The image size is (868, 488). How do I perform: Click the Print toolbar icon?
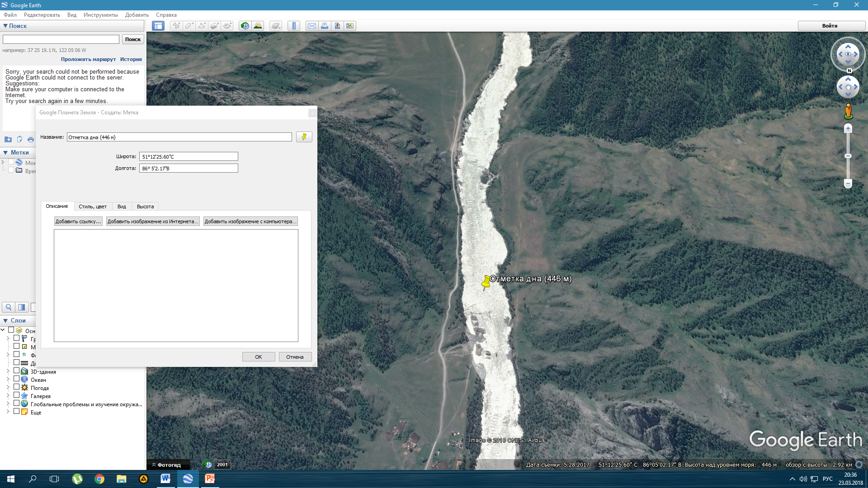(325, 26)
